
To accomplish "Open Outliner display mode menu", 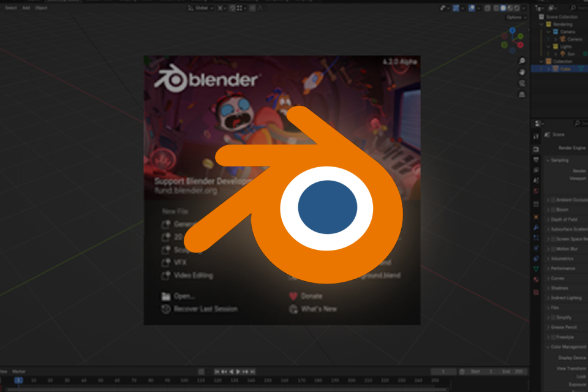I will [x=554, y=8].
